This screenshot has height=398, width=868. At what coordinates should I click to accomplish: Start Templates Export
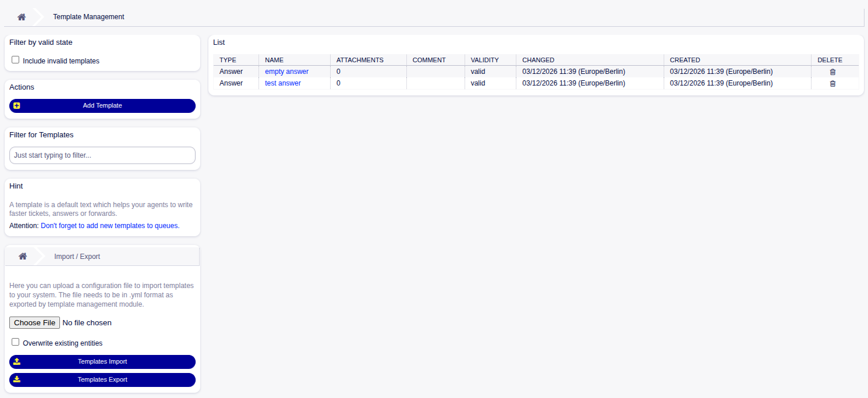[102, 379]
